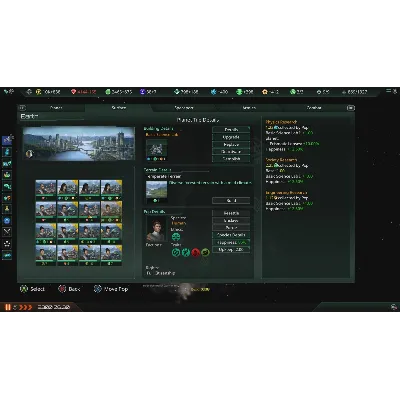The height and width of the screenshot is (400, 400).
Task: Pause the game with the orange pause control
Action: point(8,307)
